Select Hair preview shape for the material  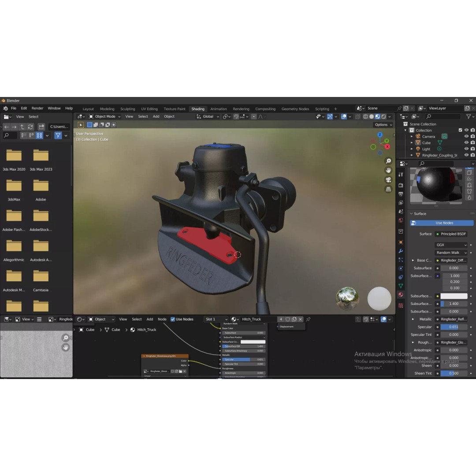(469, 179)
